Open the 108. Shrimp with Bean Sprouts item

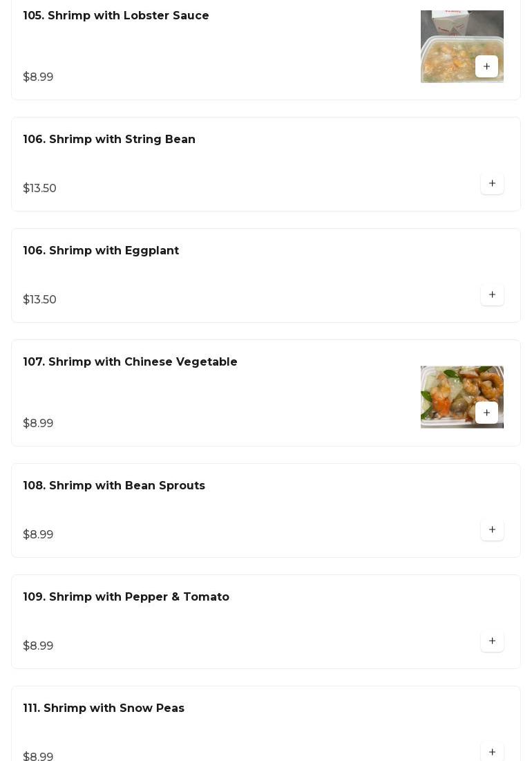click(x=114, y=486)
